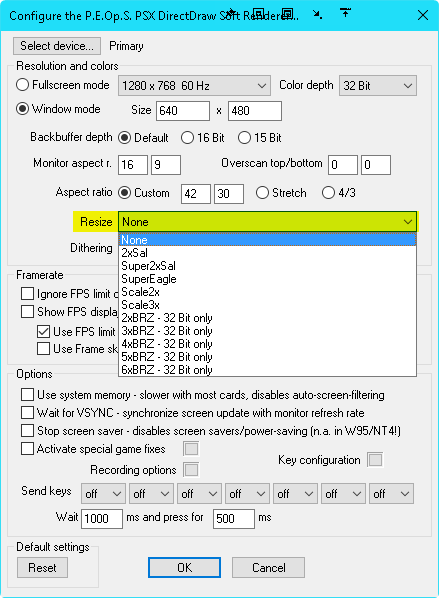
Task: Select Scale2x in the Resize list
Action: [x=267, y=292]
